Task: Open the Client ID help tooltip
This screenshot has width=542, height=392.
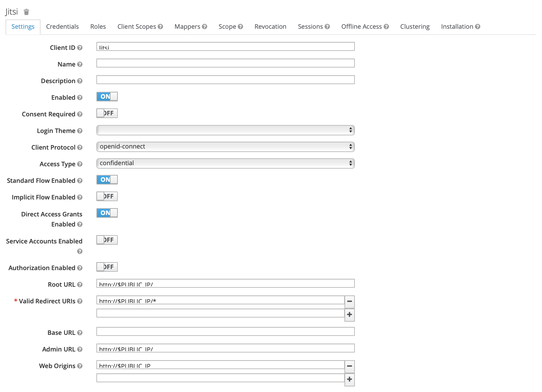Action: click(80, 48)
